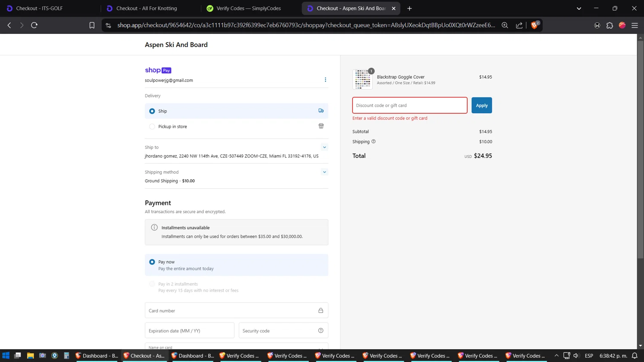Click the Card number input field

pyautogui.click(x=237, y=311)
